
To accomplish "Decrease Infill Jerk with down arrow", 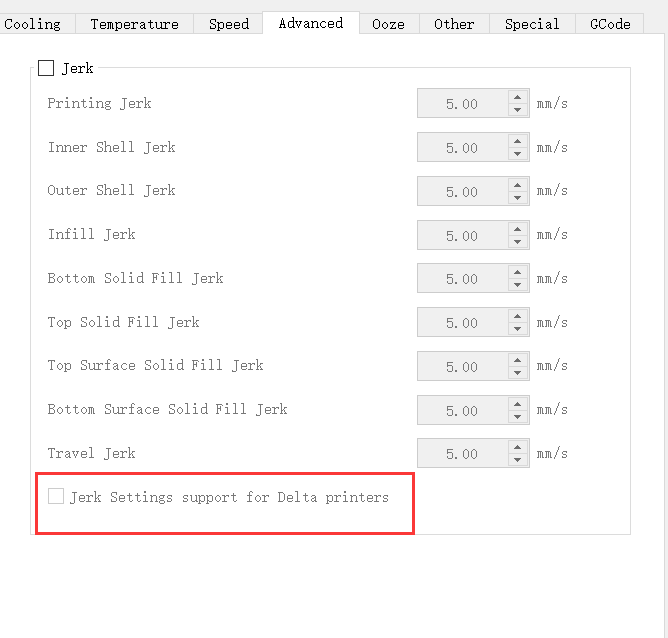I will [518, 241].
